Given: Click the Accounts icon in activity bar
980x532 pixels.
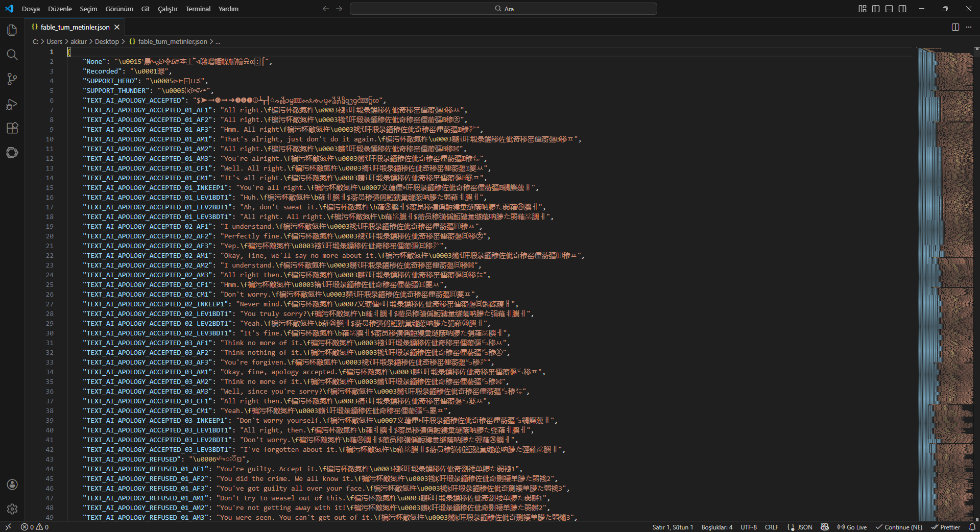Looking at the screenshot, I should click(x=12, y=485).
